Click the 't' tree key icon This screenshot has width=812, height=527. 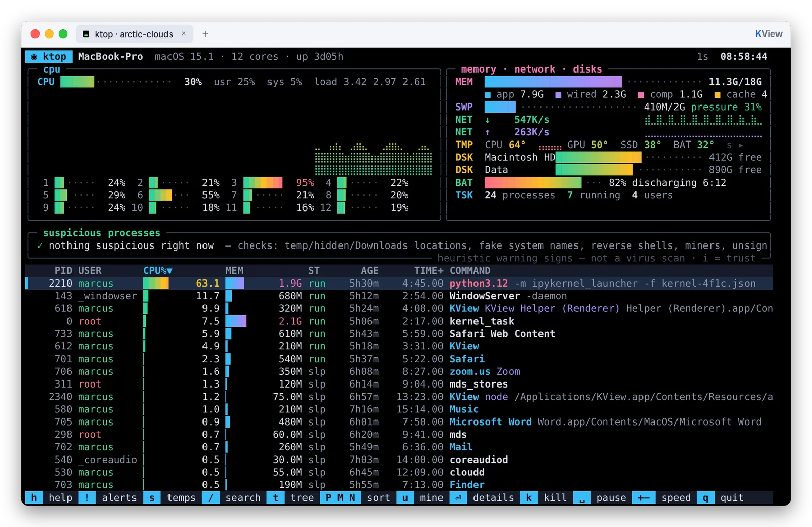(276, 498)
